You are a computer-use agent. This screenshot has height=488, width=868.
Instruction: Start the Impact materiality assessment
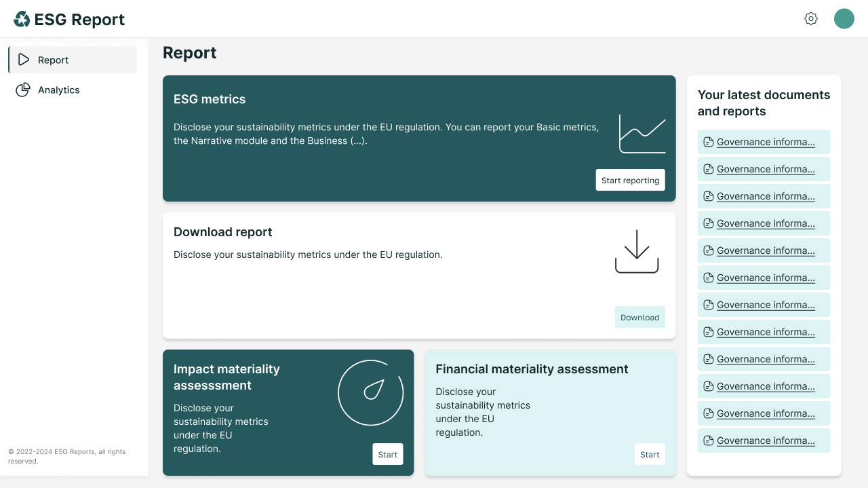tap(388, 454)
